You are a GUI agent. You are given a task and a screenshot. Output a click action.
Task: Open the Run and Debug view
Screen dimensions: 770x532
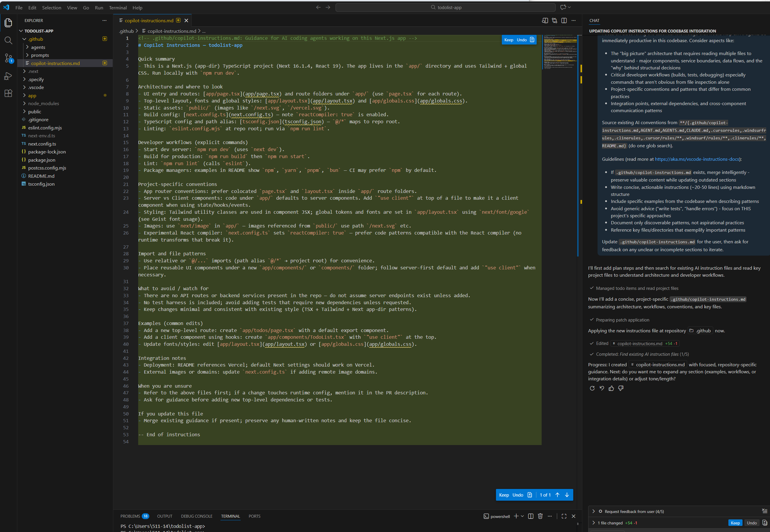click(8, 76)
